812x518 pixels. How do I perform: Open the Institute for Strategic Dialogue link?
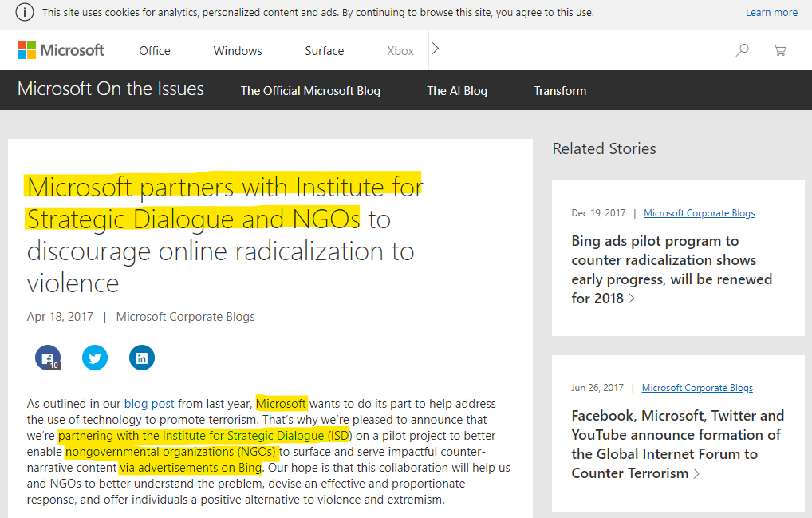243,436
